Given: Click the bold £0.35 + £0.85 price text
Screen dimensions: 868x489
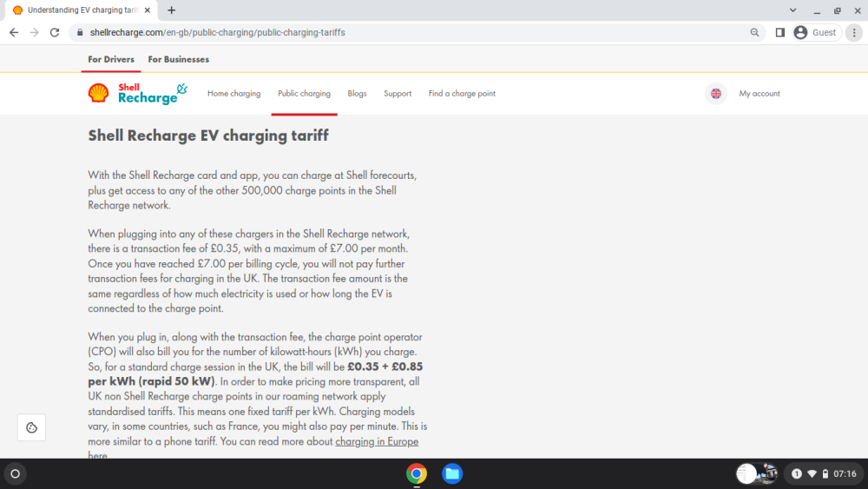Looking at the screenshot, I should pyautogui.click(x=385, y=367).
